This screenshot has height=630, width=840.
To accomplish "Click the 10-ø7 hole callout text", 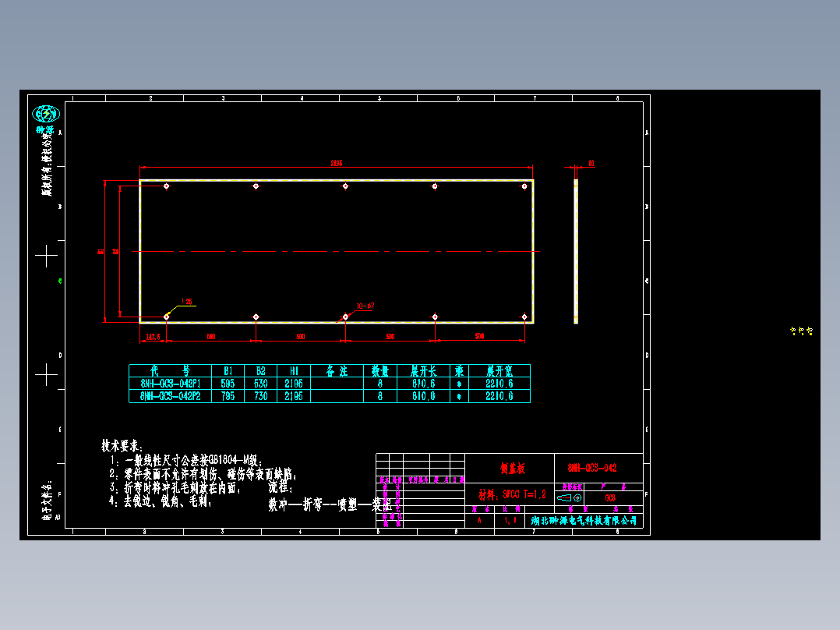I will (x=365, y=306).
